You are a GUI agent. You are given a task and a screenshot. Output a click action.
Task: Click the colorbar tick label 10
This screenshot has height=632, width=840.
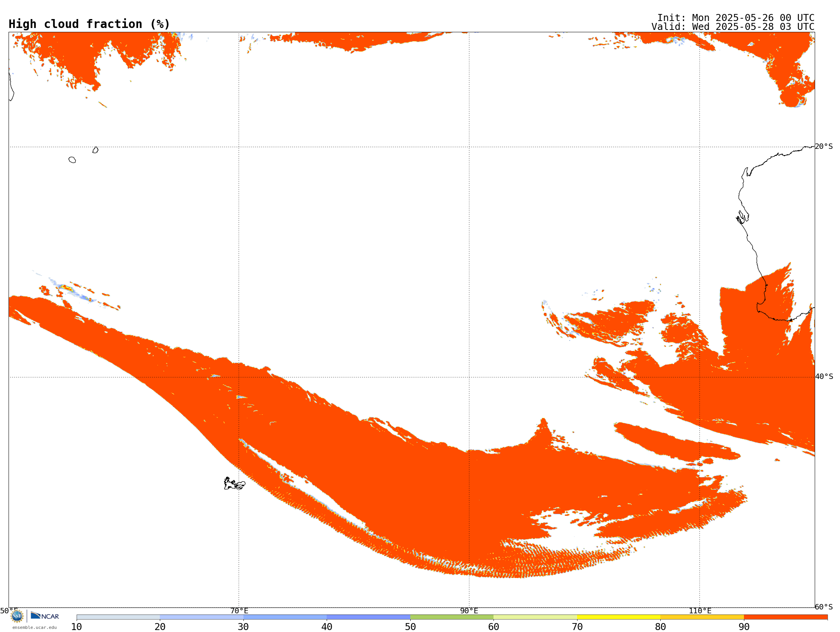pyautogui.click(x=77, y=627)
